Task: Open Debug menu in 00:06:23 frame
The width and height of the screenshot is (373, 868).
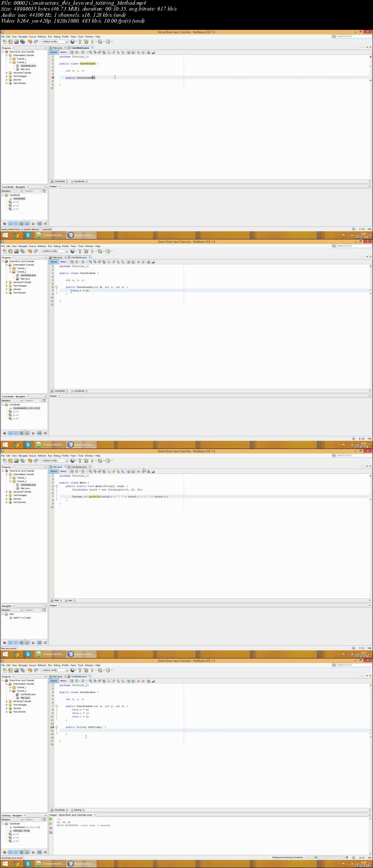Action: 57,456
